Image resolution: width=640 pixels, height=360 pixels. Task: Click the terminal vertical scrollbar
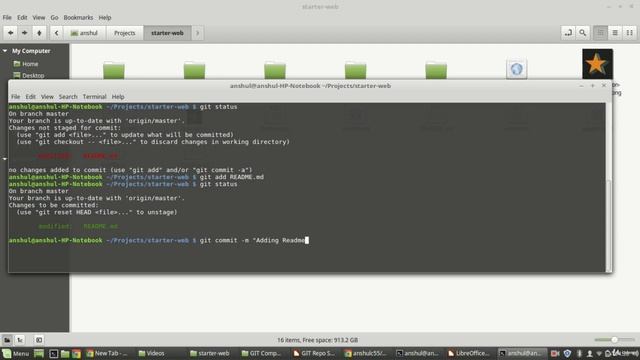pyautogui.click(x=609, y=224)
